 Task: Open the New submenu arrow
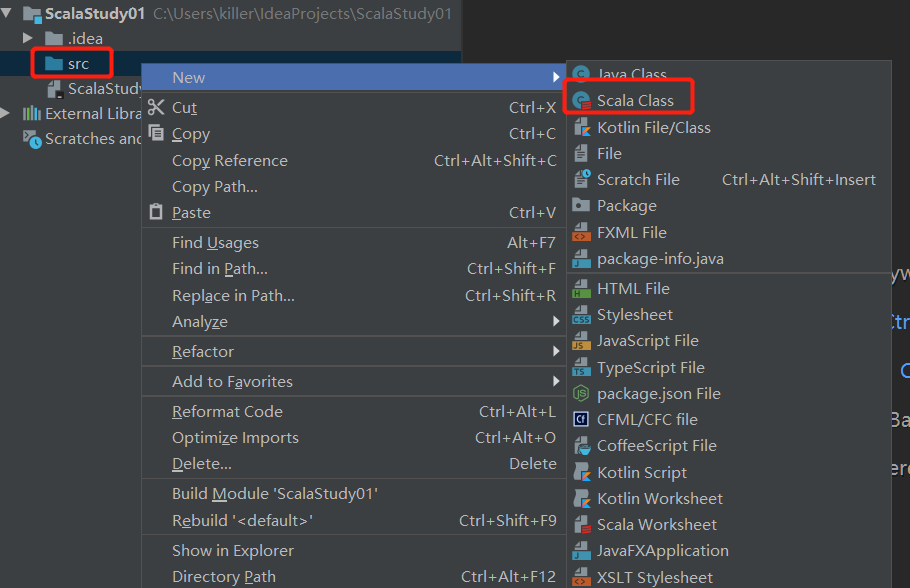pyautogui.click(x=556, y=77)
